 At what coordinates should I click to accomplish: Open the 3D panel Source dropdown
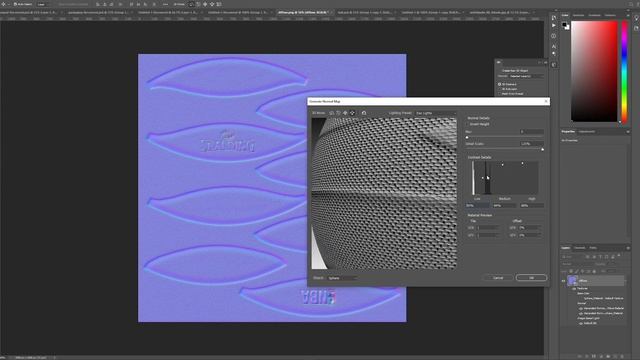[x=527, y=76]
